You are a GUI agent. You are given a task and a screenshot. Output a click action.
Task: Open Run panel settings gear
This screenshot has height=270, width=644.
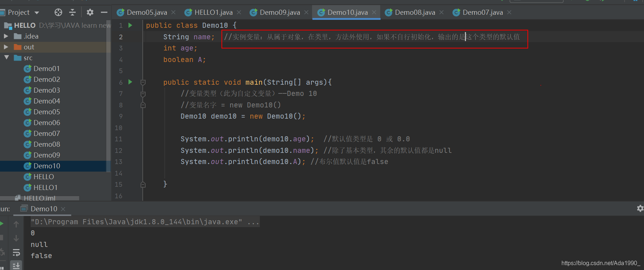pyautogui.click(x=640, y=208)
